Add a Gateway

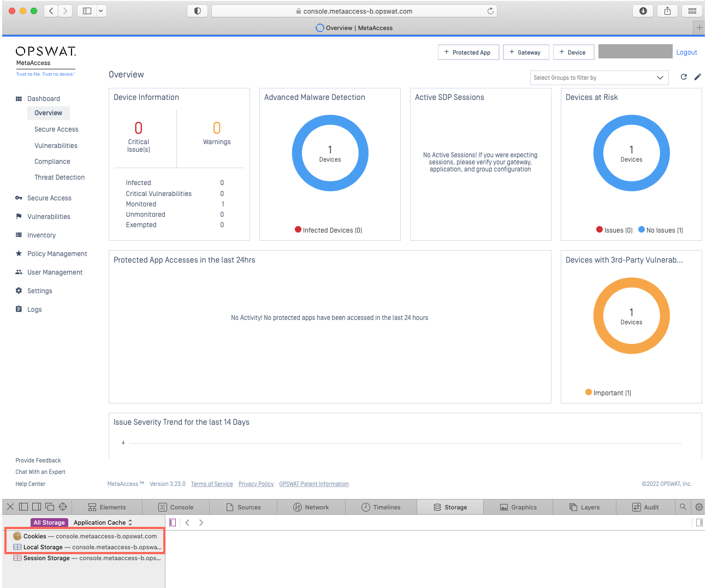point(526,52)
